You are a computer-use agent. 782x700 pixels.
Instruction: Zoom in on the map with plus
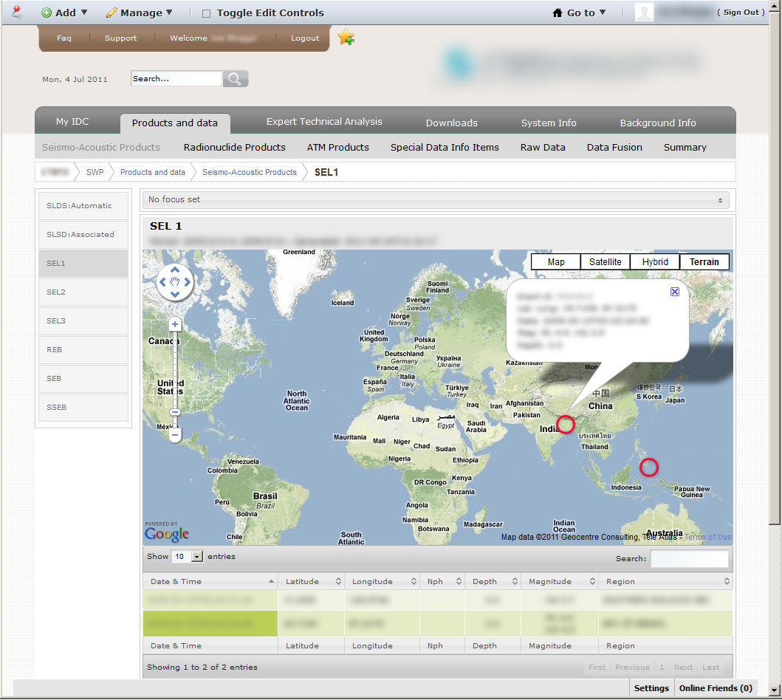(175, 324)
